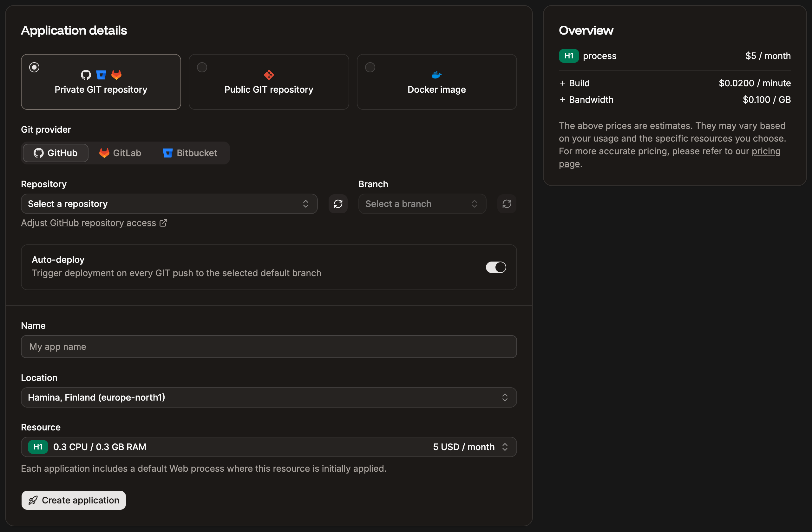Click the Private GIT repository label

tap(101, 90)
